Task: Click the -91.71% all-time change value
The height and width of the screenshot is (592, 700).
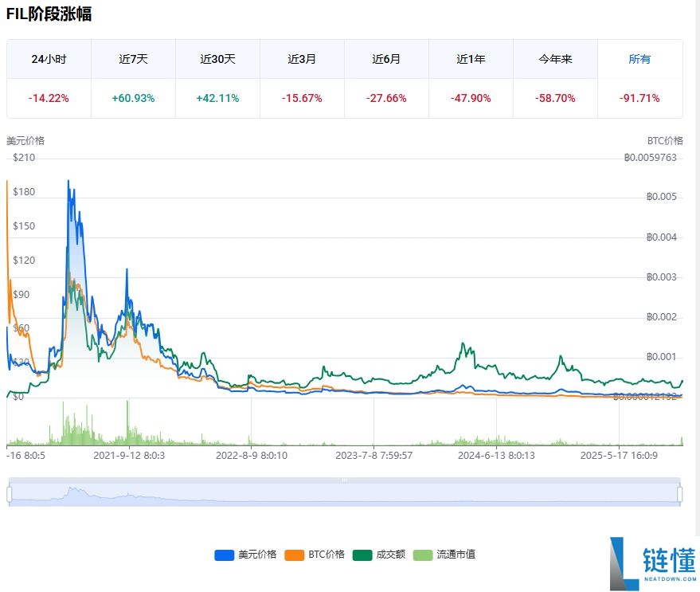Action: point(639,98)
